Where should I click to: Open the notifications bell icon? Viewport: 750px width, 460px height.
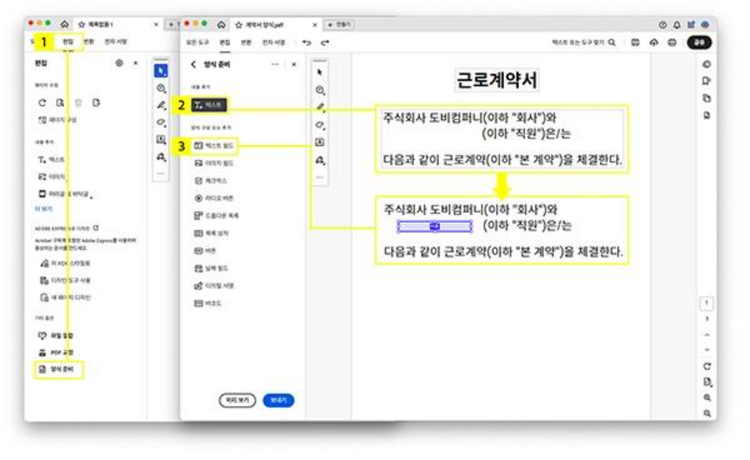[x=677, y=24]
